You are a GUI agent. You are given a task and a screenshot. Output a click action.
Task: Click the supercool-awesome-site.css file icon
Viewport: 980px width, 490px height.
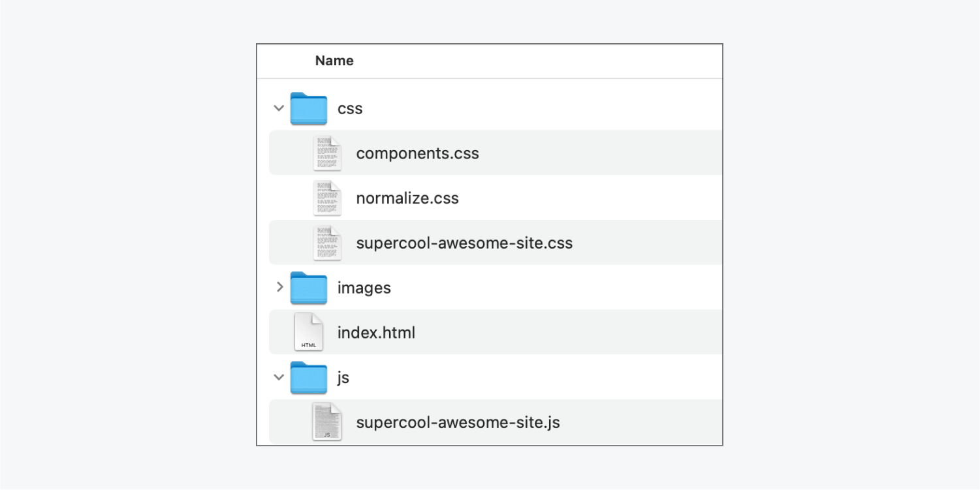(x=327, y=243)
